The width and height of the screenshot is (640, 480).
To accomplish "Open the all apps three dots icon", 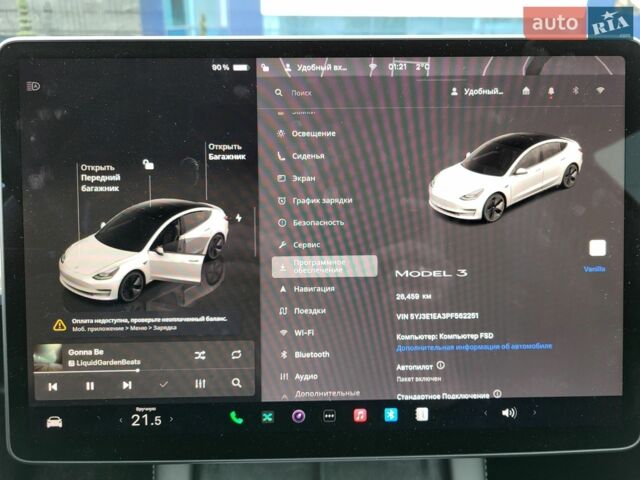I will coord(329,416).
